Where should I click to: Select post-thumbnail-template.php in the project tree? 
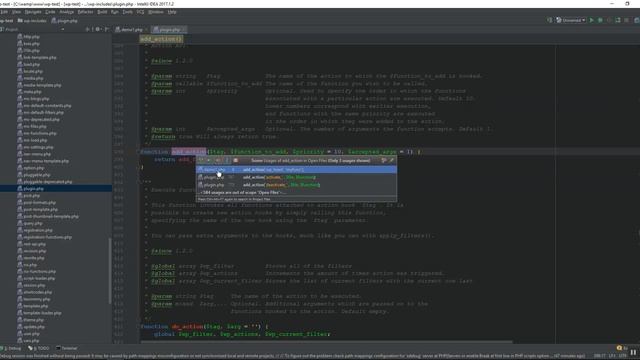click(x=48, y=216)
